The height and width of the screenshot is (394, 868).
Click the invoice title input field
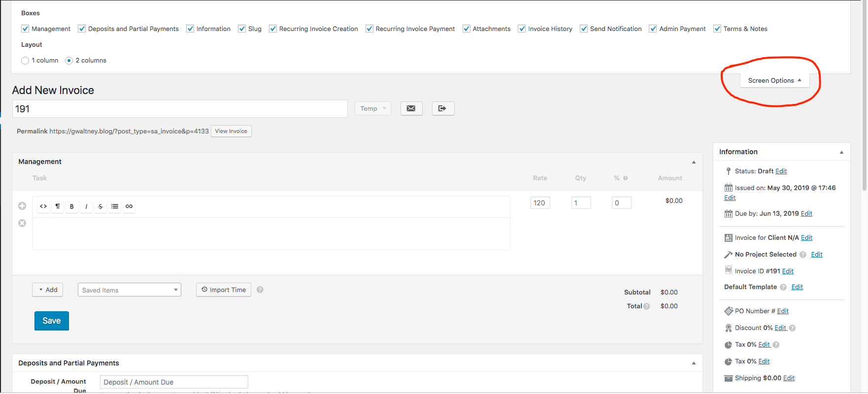click(x=180, y=109)
